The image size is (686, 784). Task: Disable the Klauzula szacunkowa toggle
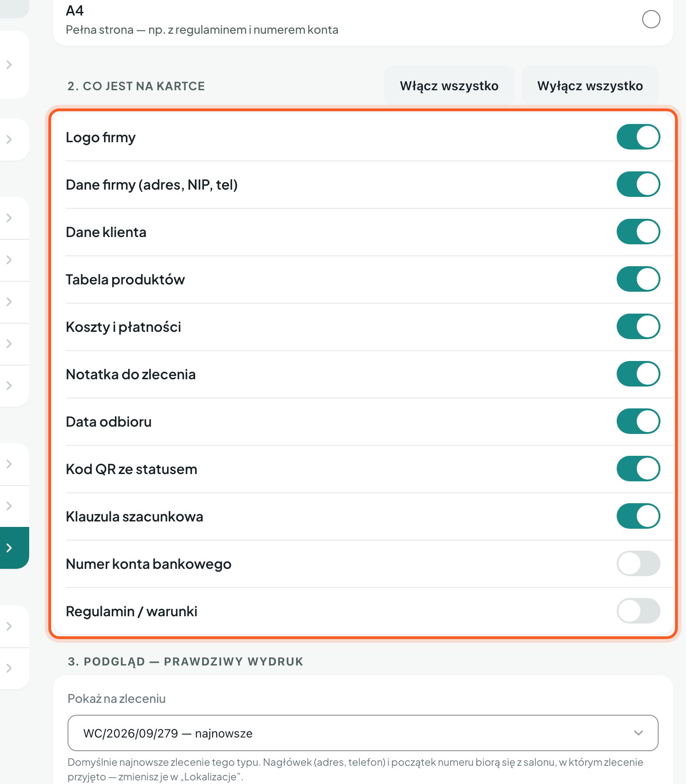point(638,516)
